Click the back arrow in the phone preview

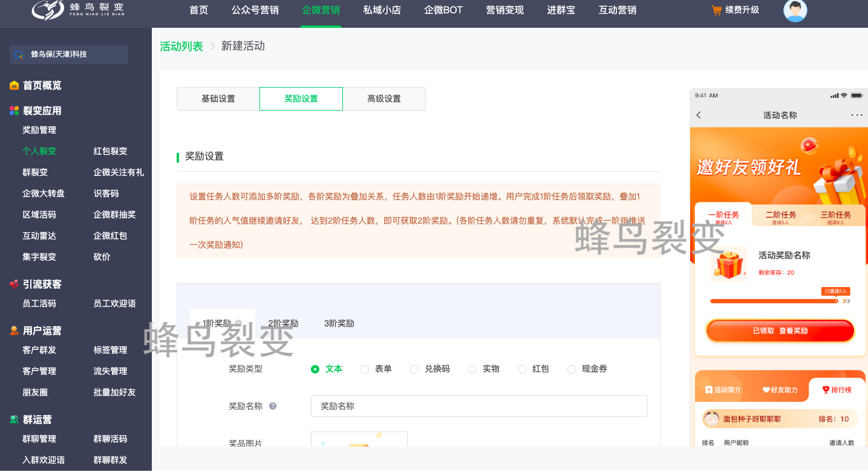click(x=699, y=115)
